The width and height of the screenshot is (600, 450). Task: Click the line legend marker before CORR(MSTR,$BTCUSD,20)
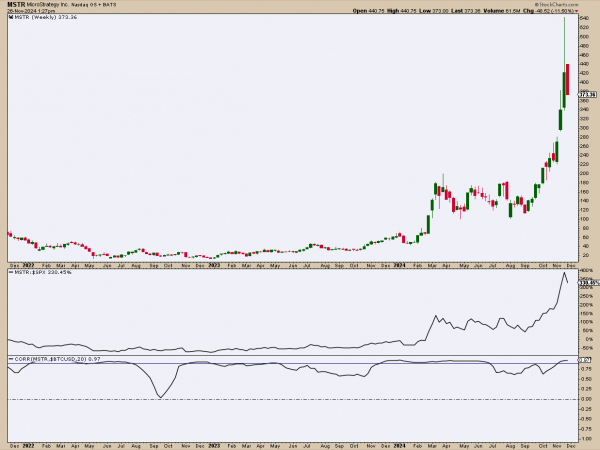point(11,359)
